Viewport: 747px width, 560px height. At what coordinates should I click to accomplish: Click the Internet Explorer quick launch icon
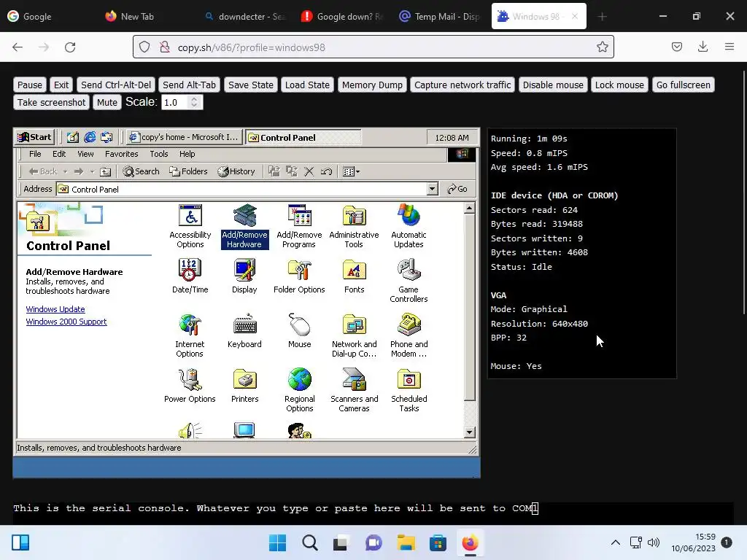90,137
